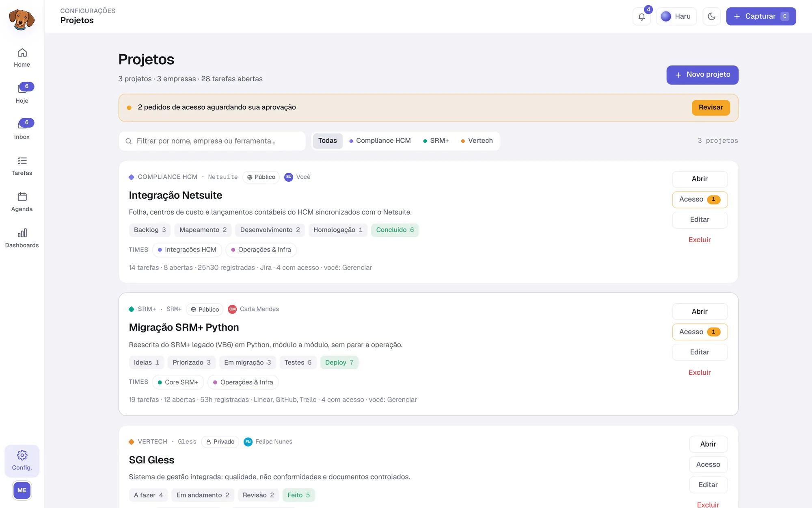The image size is (812, 508).
Task: Open notifications bell
Action: [641, 16]
